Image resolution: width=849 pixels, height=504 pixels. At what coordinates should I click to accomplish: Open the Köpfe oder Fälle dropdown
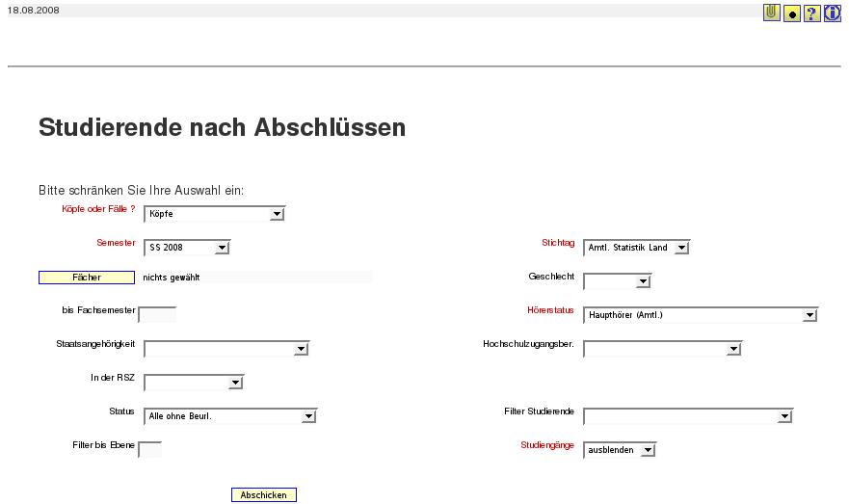pyautogui.click(x=214, y=214)
